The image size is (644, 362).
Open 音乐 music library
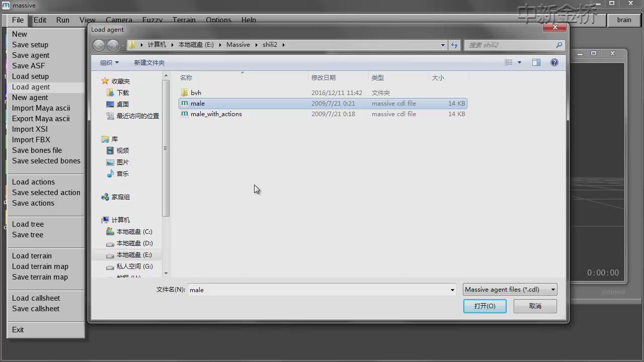[x=123, y=173]
